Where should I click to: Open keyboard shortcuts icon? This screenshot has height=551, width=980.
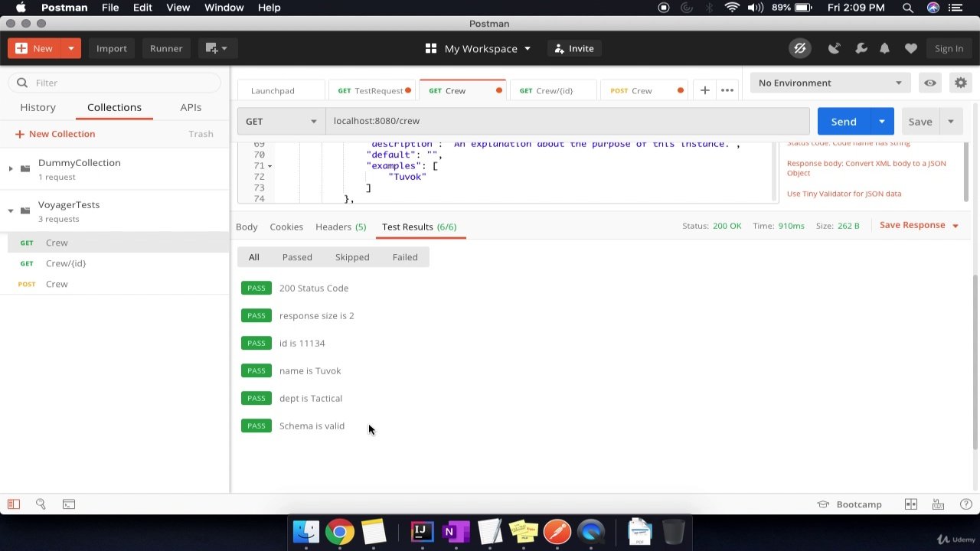(x=938, y=504)
